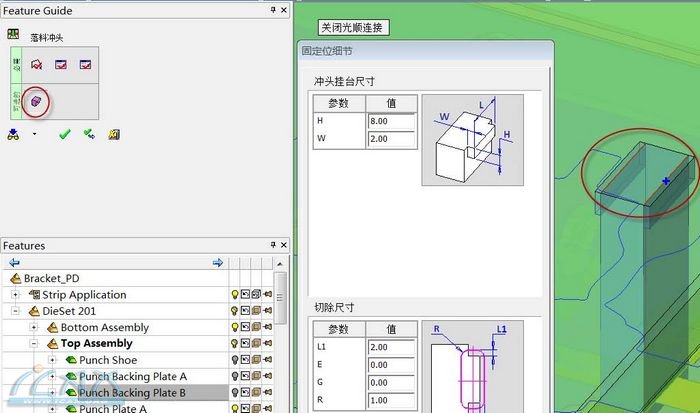The width and height of the screenshot is (700, 413).
Task: Select the Top Assembly tree item
Action: pyautogui.click(x=96, y=343)
